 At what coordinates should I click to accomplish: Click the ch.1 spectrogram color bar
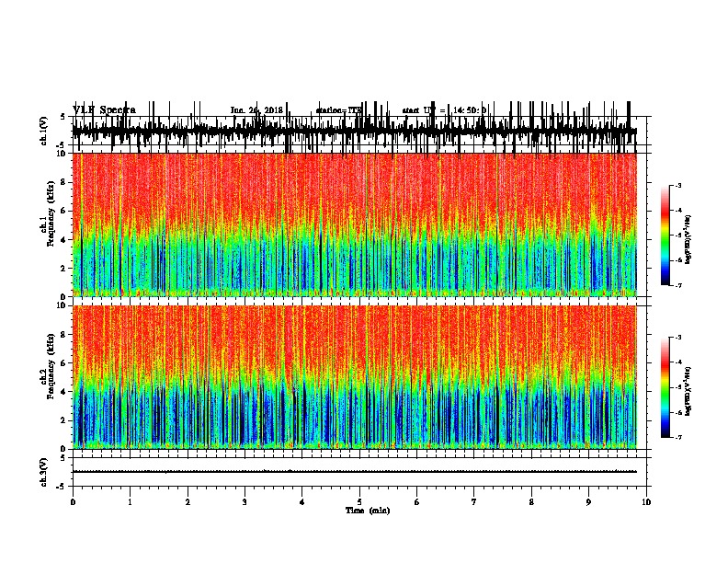[665, 236]
